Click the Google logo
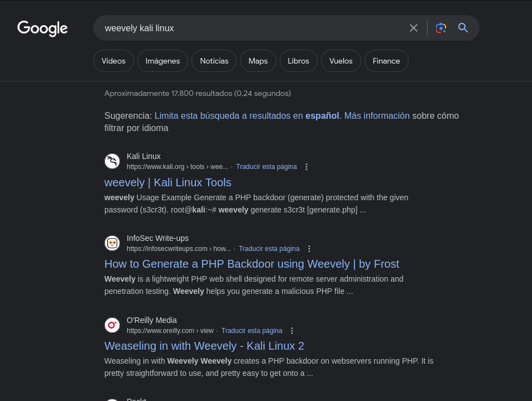The height and width of the screenshot is (401, 532). pyautogui.click(x=42, y=28)
